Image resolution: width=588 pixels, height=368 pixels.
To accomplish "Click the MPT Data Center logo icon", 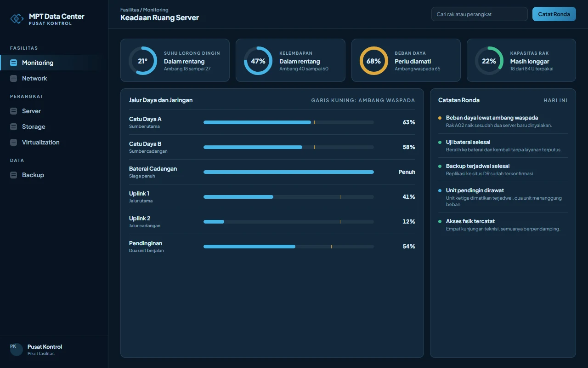I will 17,18.
